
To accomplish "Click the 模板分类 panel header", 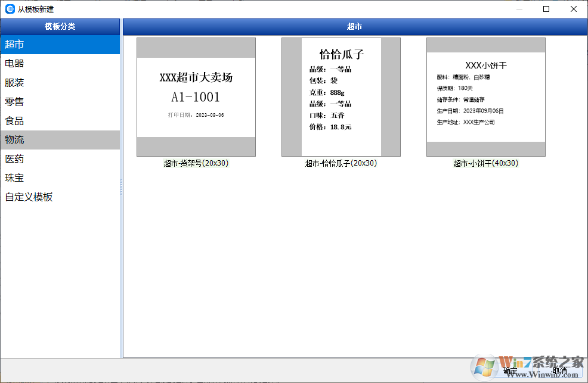I will click(60, 27).
